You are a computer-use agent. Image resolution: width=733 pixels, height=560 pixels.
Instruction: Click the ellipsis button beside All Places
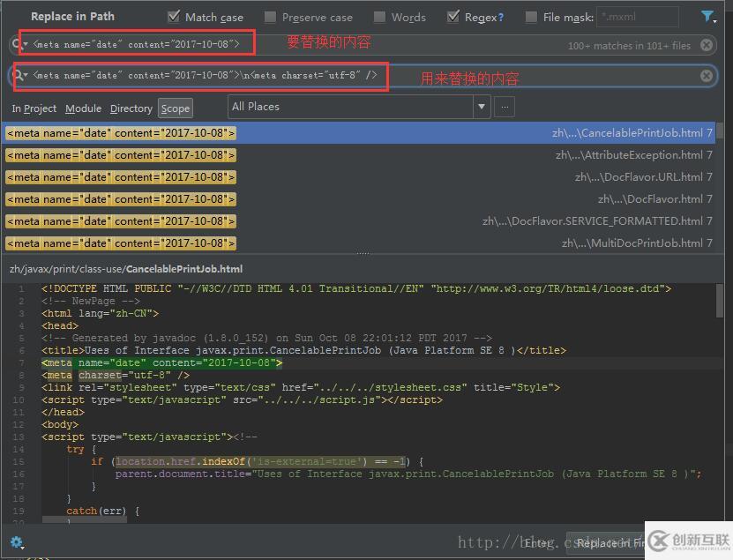coord(505,108)
